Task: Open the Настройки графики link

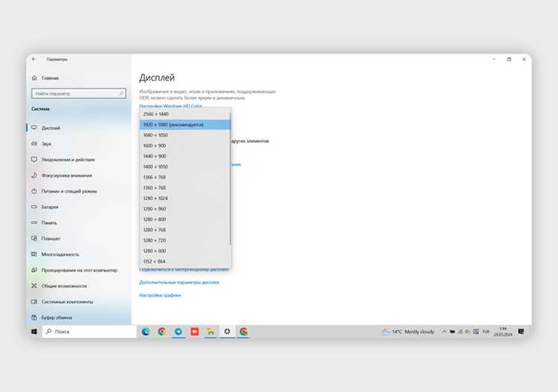Action: click(x=160, y=295)
